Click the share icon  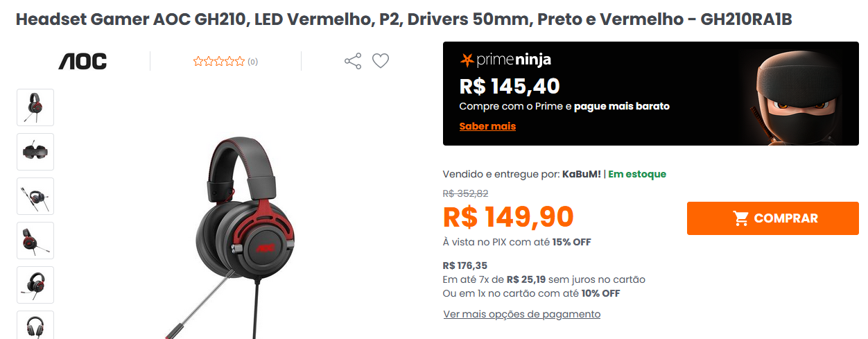coord(353,61)
